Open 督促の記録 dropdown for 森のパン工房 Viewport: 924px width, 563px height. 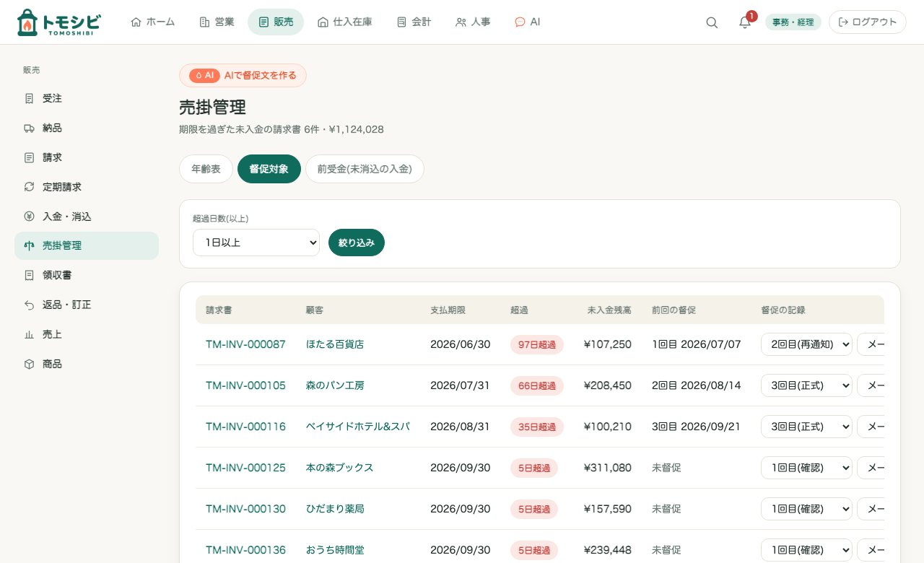(806, 385)
